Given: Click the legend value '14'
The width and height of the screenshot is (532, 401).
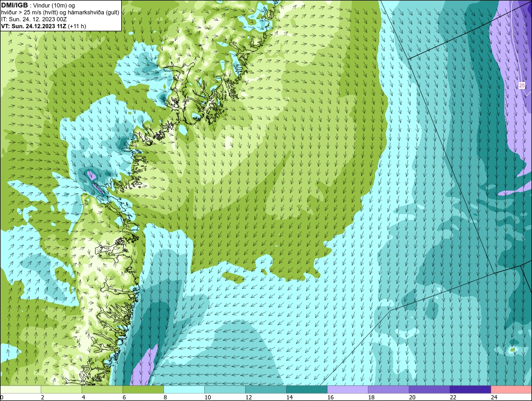Looking at the screenshot, I should pyautogui.click(x=289, y=397).
